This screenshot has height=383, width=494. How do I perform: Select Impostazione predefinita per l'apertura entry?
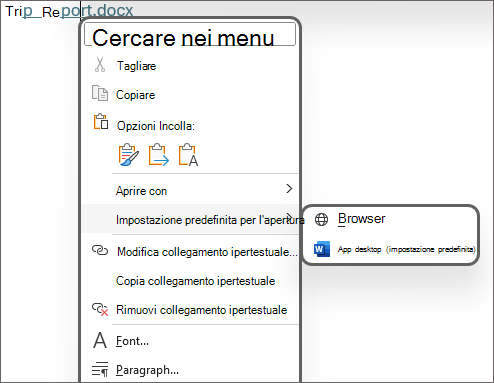tap(190, 219)
